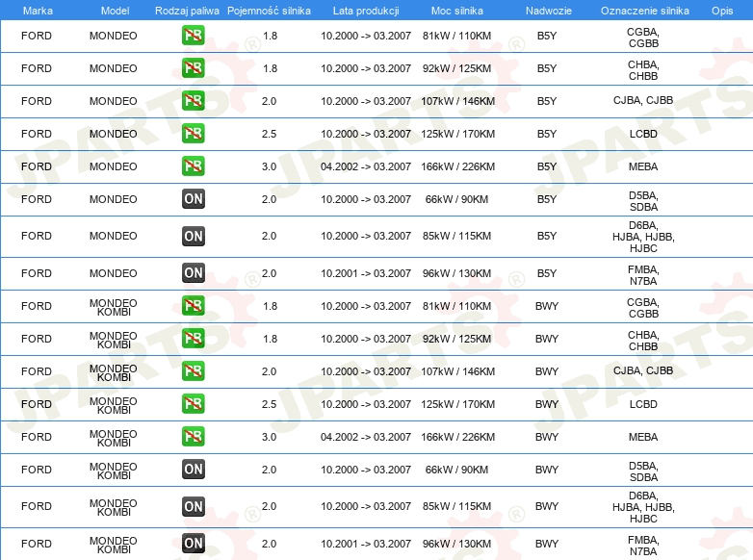Select engine code CJBA, CJBB in B5Y row
Viewport: 753px width, 560px height.
pos(643,100)
